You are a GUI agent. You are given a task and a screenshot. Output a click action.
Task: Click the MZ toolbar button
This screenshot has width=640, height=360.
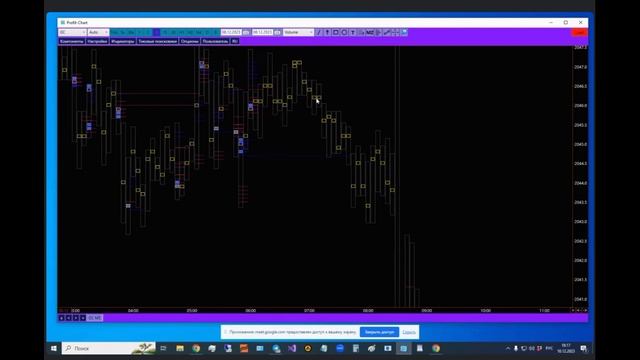[x=370, y=32]
